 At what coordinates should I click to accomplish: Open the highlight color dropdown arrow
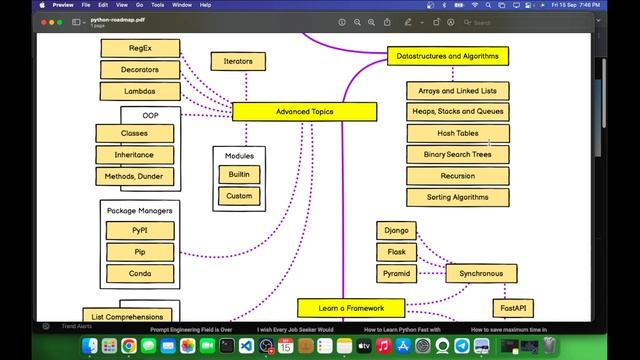422,23
